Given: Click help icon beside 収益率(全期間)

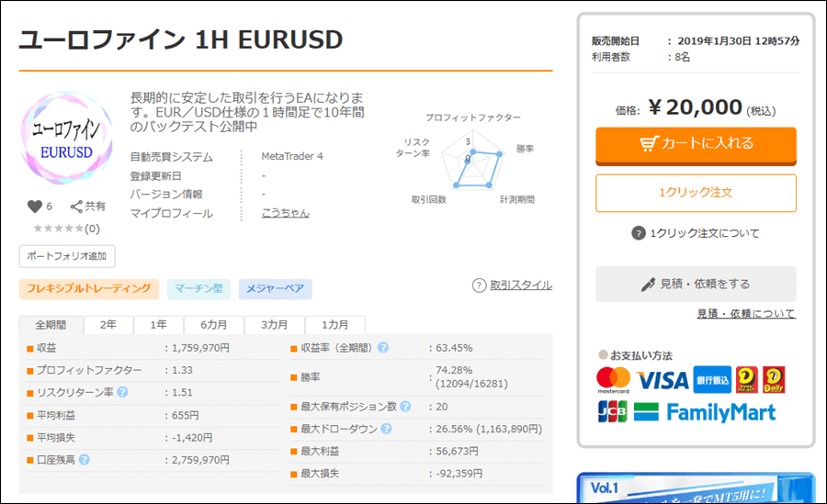Looking at the screenshot, I should (x=383, y=348).
